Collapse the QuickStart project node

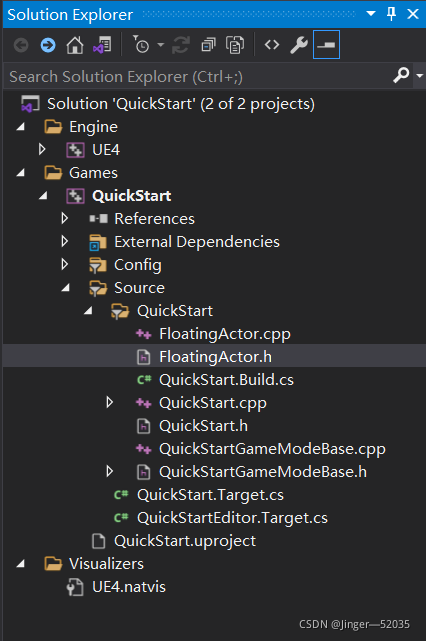(x=43, y=196)
